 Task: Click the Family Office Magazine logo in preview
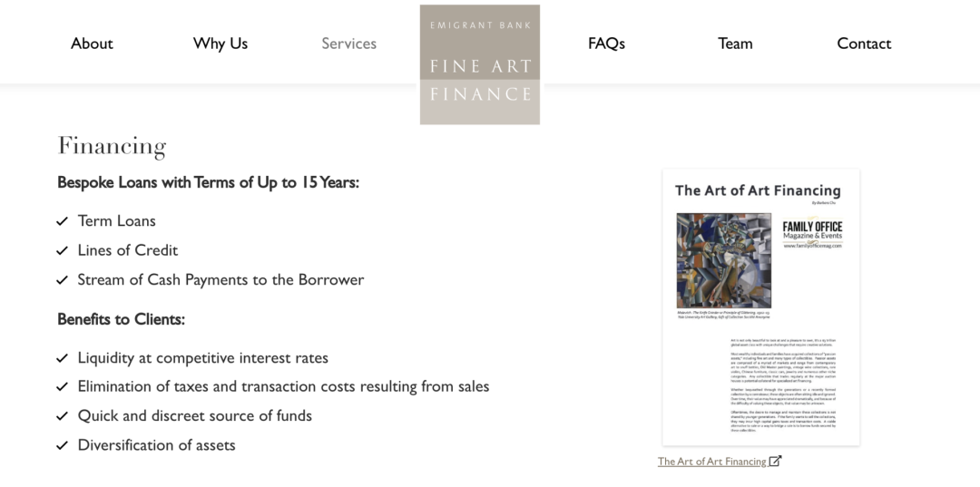point(812,234)
